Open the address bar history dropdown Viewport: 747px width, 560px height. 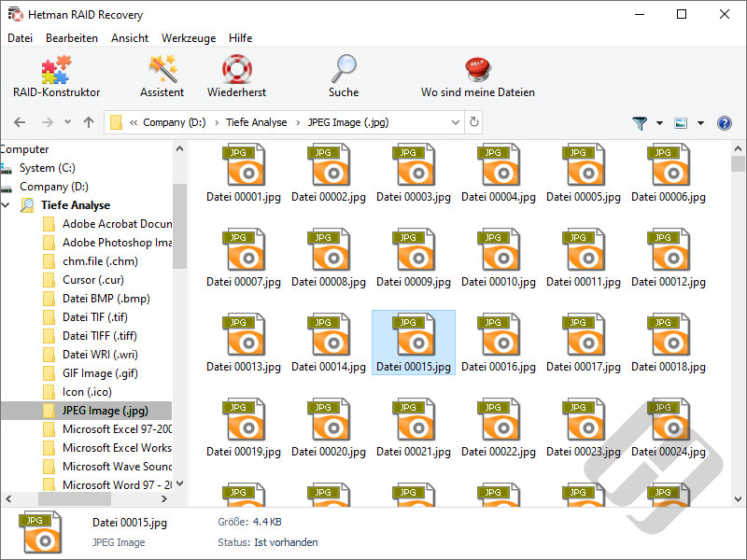coord(456,122)
